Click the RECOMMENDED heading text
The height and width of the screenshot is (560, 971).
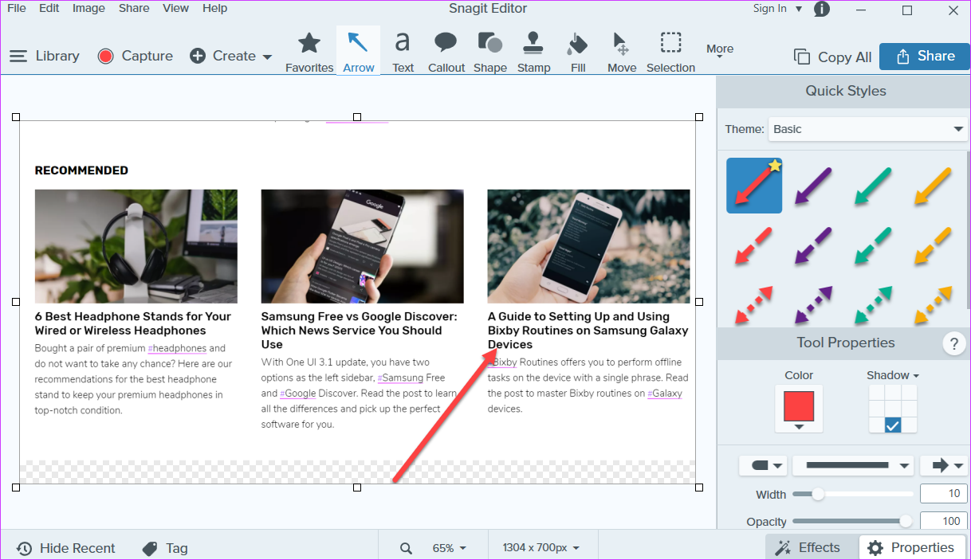[81, 170]
